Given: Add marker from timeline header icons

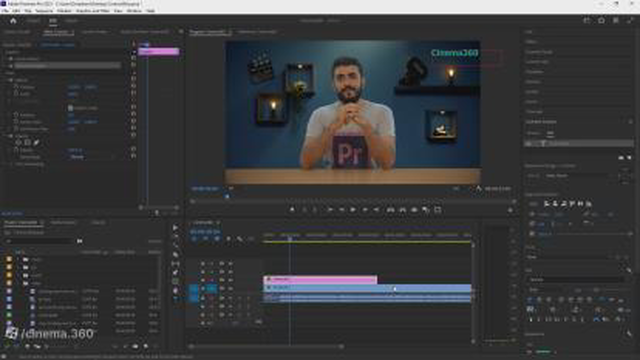Looking at the screenshot, I should pos(229,239).
